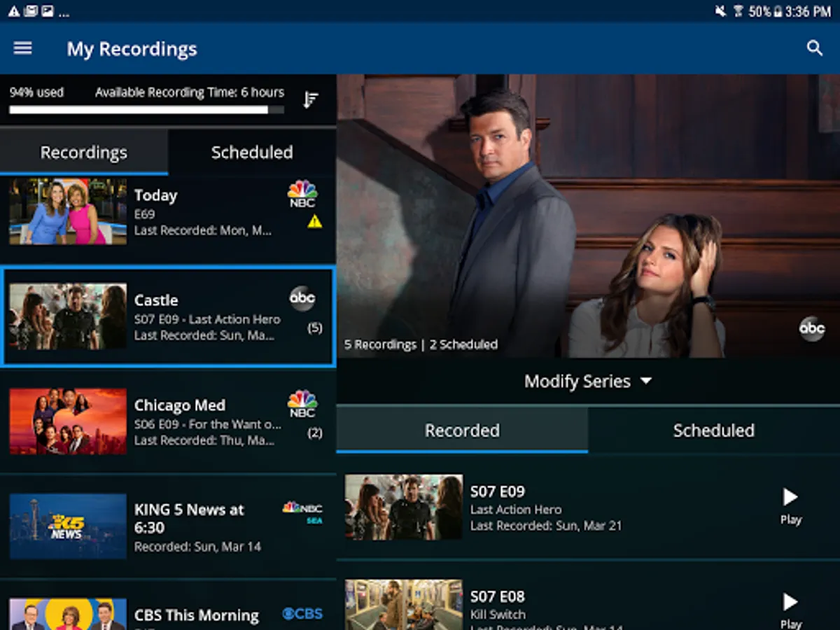The image size is (840, 630).
Task: Tap 'Available Recording Time: 6 hours' text
Action: pos(190,92)
